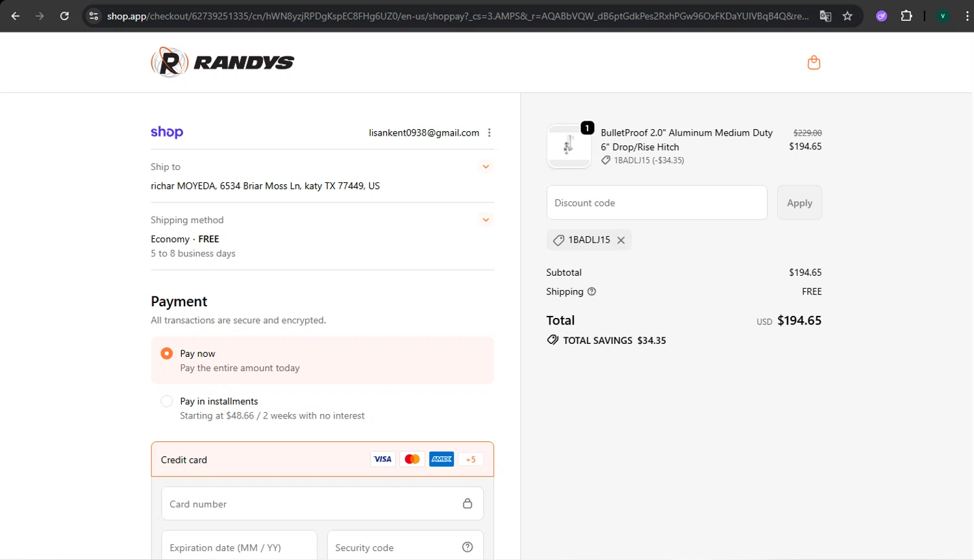Click the Apply discount button
Screen dimensions: 974x560
coord(799,202)
